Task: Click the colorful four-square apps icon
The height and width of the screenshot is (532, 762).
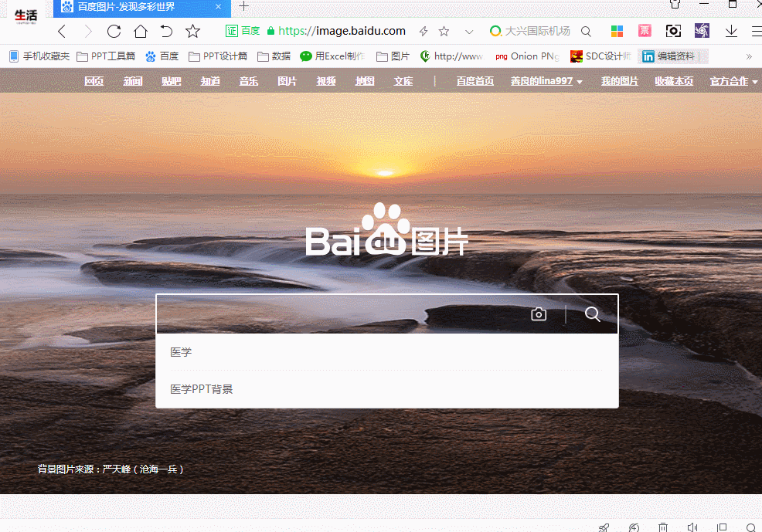Action: (x=617, y=31)
